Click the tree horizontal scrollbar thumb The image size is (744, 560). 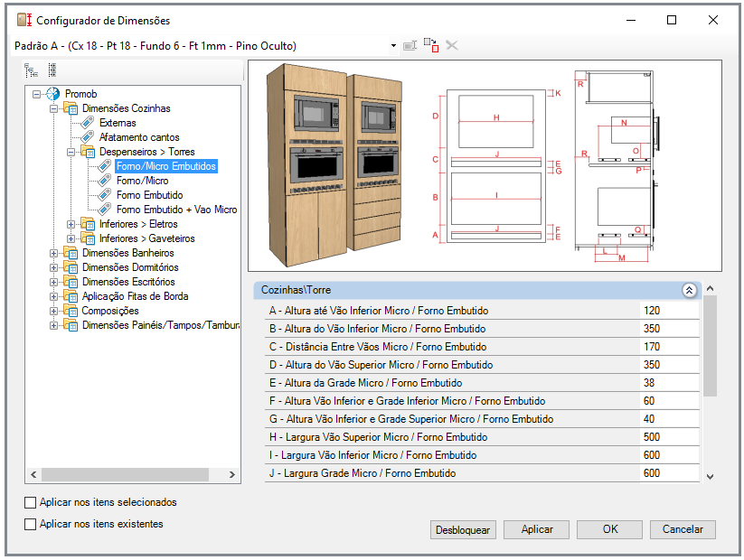click(125, 475)
